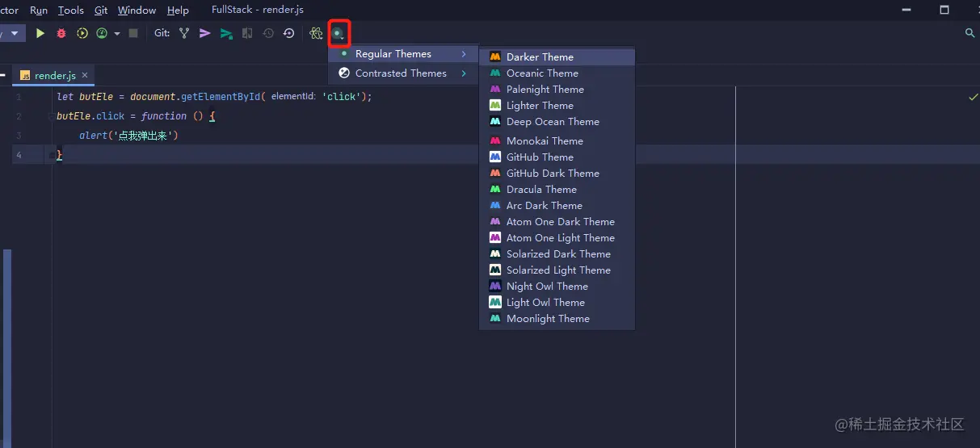Expand the Regular Themes chevron
Image resolution: width=980 pixels, height=448 pixels.
tap(464, 54)
